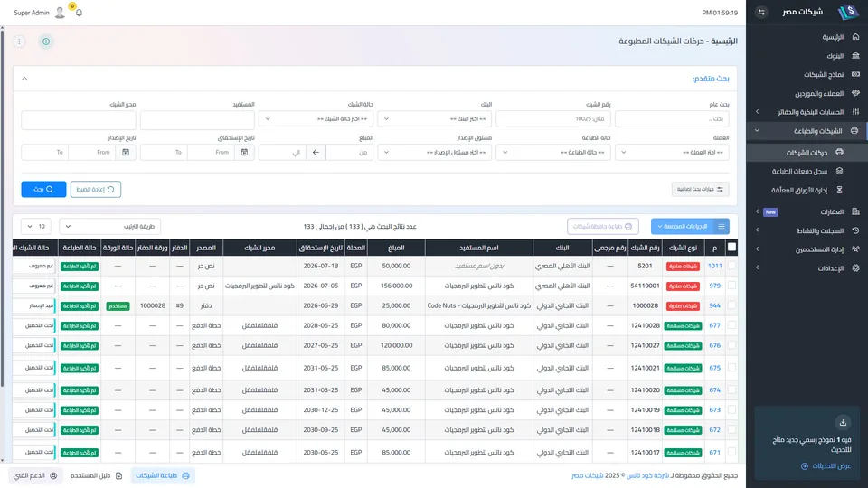Toggle the select-all checkbox in table header
Viewport: 868px width, 488px height.
coord(731,248)
